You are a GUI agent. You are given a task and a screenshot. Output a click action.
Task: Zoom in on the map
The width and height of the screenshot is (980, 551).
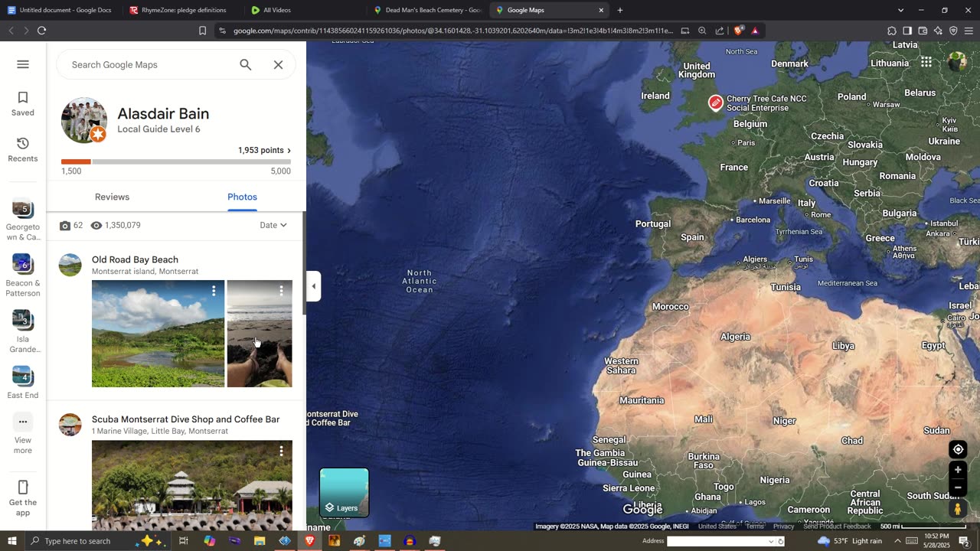(x=957, y=470)
